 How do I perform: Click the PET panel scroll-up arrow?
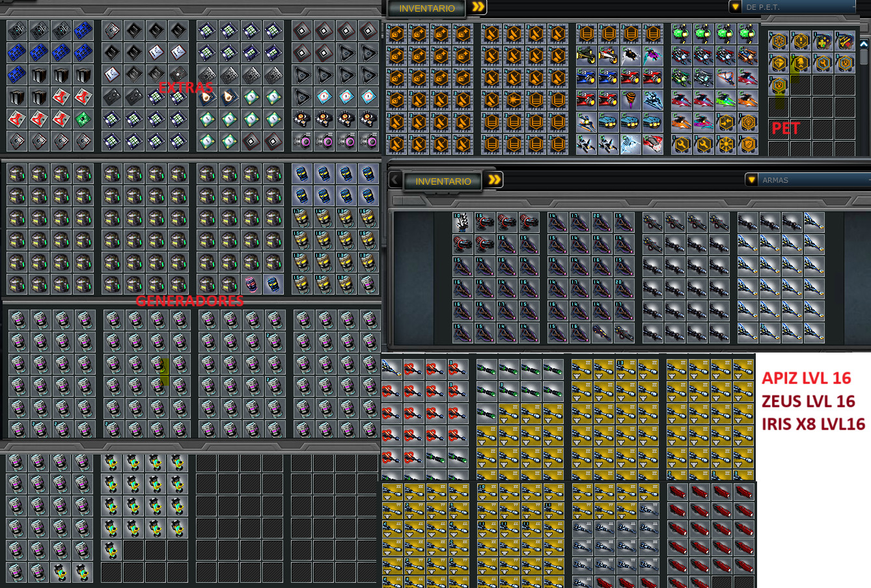864,44
